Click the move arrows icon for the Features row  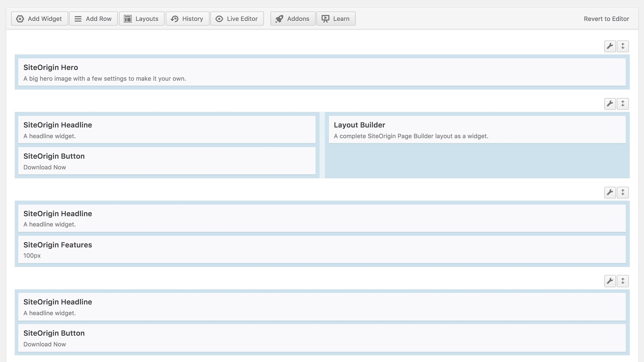[623, 192]
